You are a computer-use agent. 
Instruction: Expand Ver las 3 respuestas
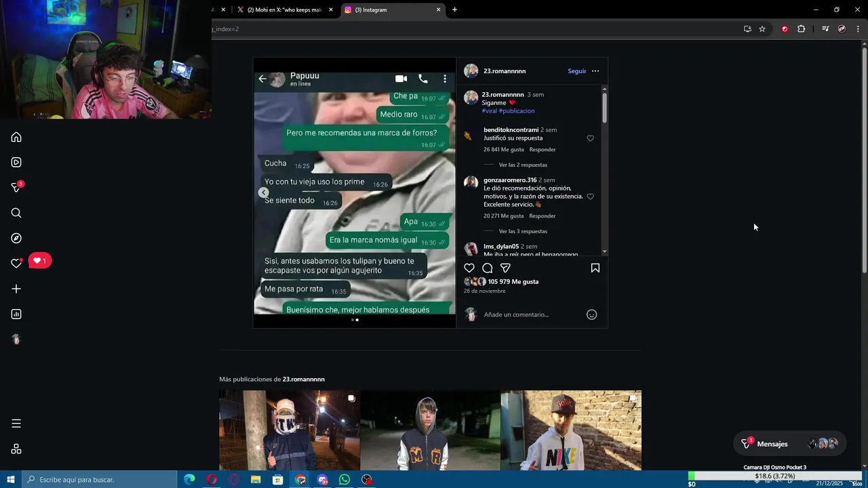523,231
